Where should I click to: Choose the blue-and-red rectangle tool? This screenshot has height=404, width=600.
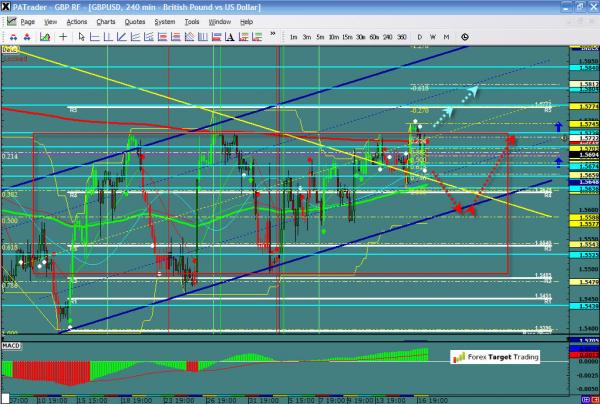(x=216, y=37)
